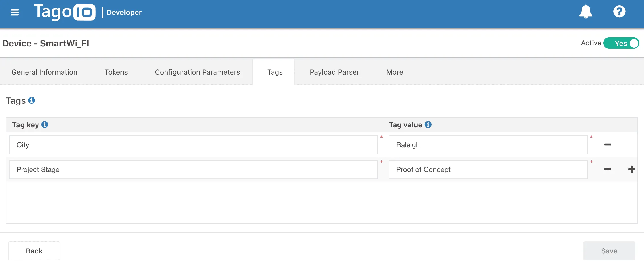The width and height of the screenshot is (644, 266).
Task: Open the Payload Parser tab
Action: coord(334,72)
